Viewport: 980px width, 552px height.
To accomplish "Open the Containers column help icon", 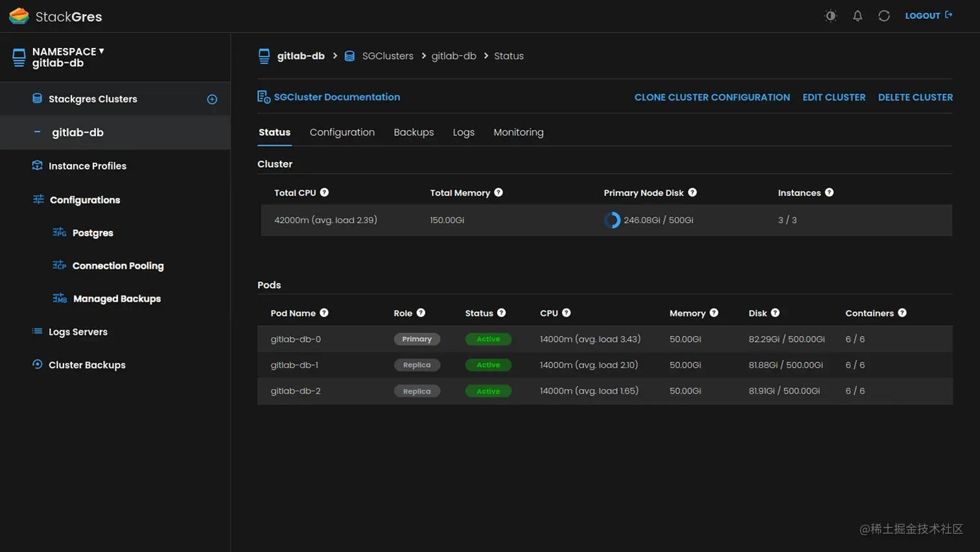I will click(x=902, y=313).
